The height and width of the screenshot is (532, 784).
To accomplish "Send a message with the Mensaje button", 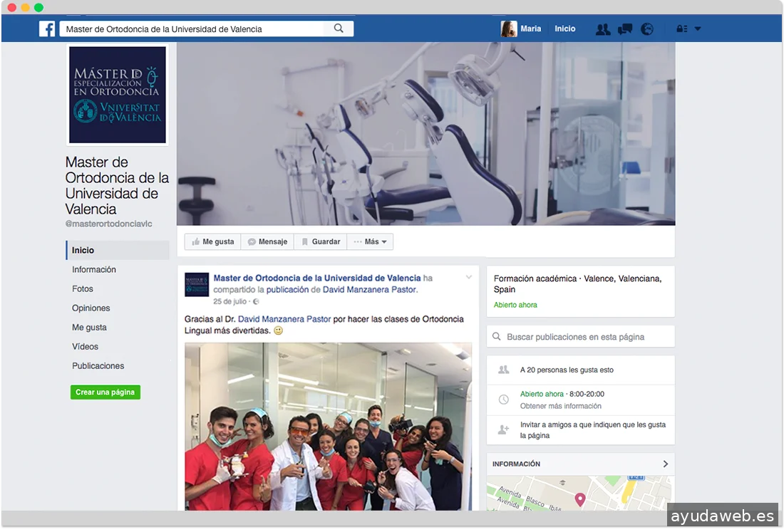I will click(267, 242).
